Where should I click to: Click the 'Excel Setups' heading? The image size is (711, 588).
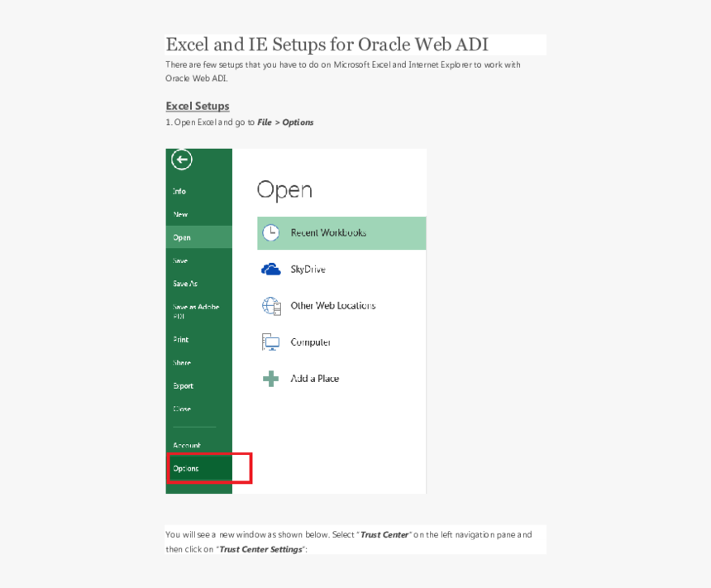click(198, 106)
